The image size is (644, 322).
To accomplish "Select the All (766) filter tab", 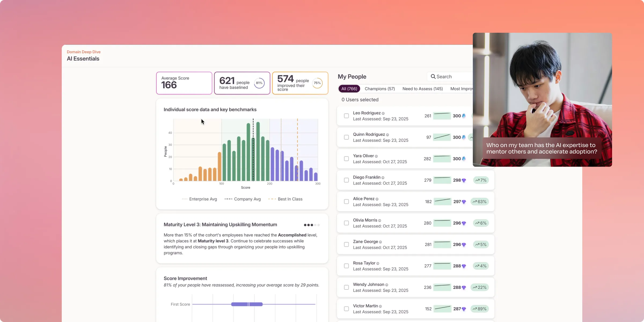I will click(349, 89).
